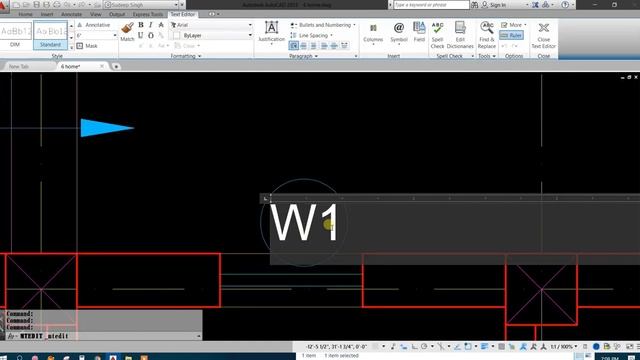This screenshot has height=360, width=640.
Task: Open the Help icon
Action: 565,5
